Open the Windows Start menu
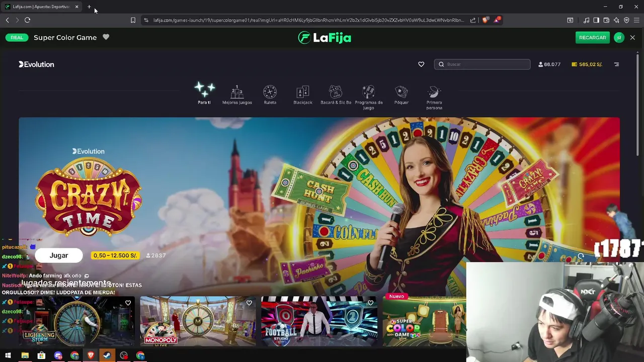Viewport: 644px width, 362px height. (8, 355)
